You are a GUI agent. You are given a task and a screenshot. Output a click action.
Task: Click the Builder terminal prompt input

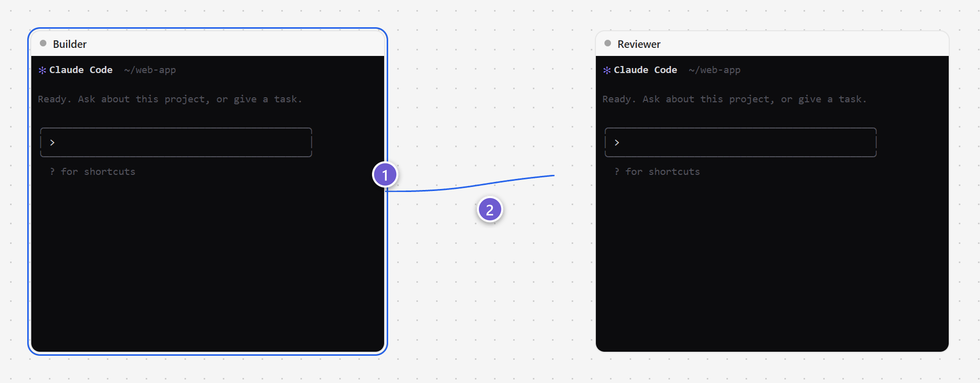coord(176,143)
